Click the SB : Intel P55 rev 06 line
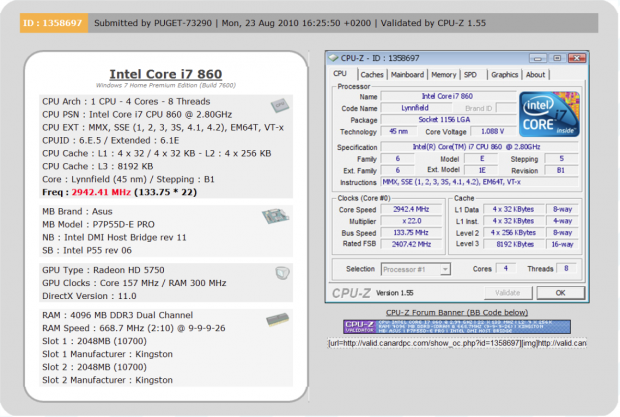 click(x=87, y=251)
